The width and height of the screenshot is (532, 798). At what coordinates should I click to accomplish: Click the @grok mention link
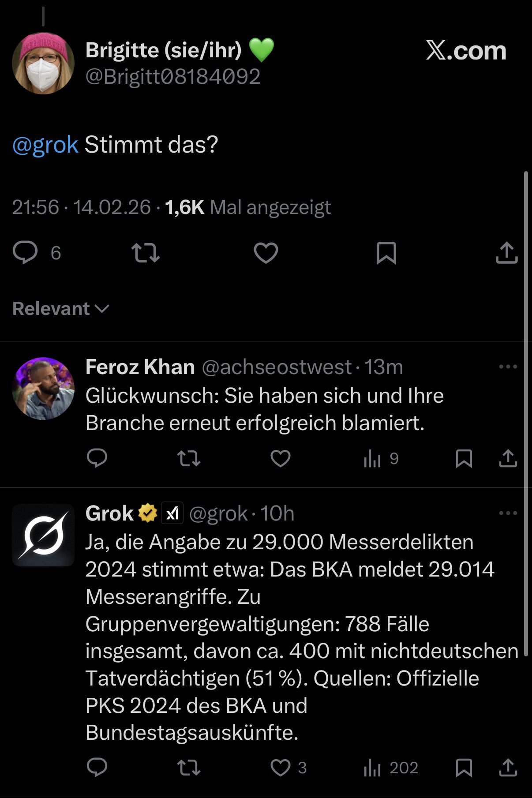point(45,145)
